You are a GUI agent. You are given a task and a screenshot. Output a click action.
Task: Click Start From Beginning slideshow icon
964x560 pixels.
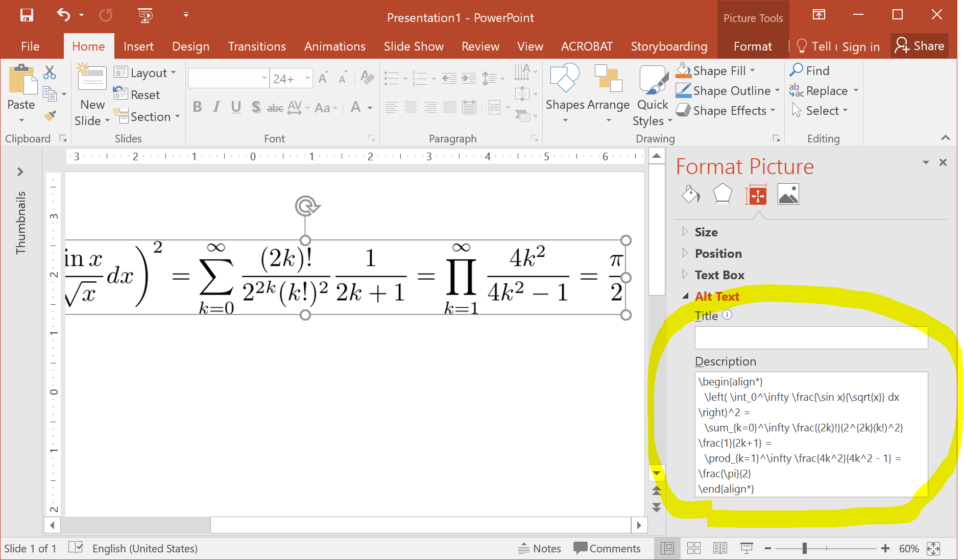(x=146, y=15)
